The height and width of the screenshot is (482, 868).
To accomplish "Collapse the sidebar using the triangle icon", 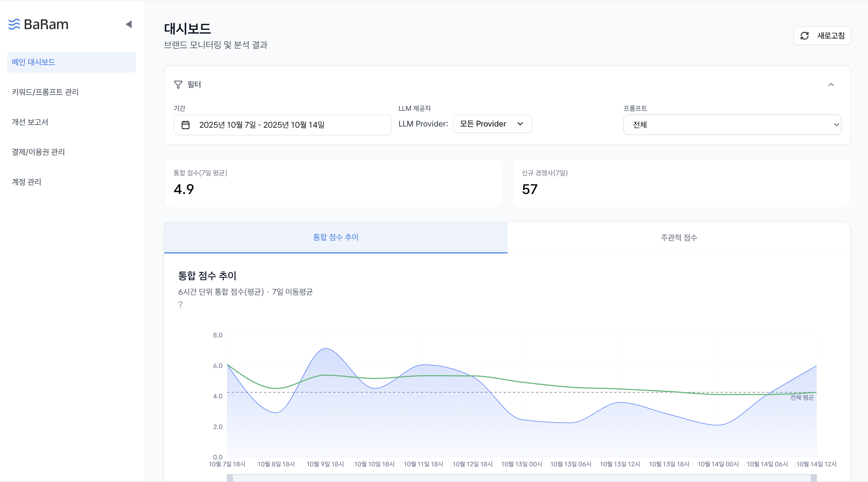I will click(x=129, y=24).
